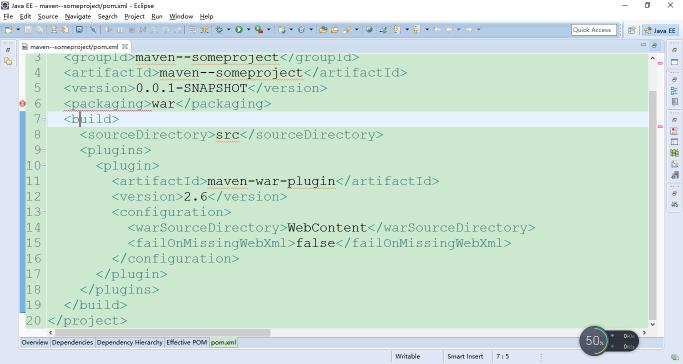Switch to the Overview tab
The height and width of the screenshot is (364, 683).
click(x=35, y=343)
